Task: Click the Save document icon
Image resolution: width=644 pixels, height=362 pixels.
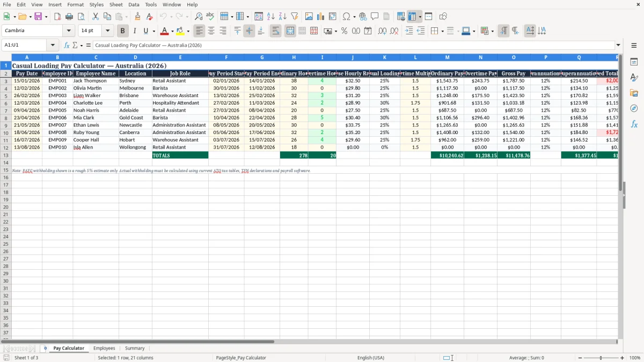Action: point(38,17)
